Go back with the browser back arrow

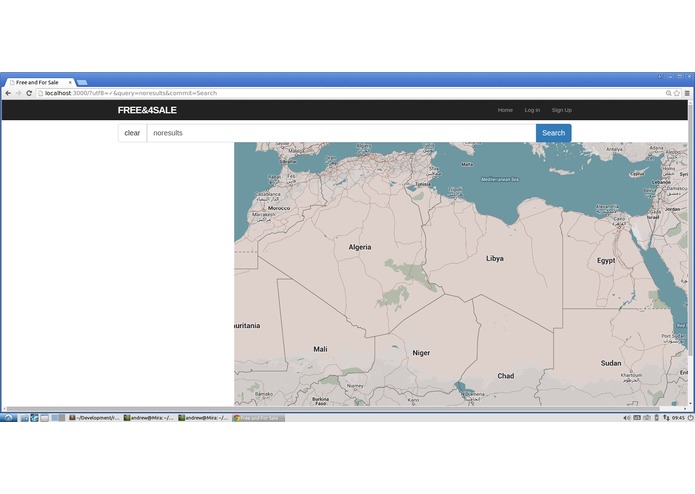[x=8, y=93]
